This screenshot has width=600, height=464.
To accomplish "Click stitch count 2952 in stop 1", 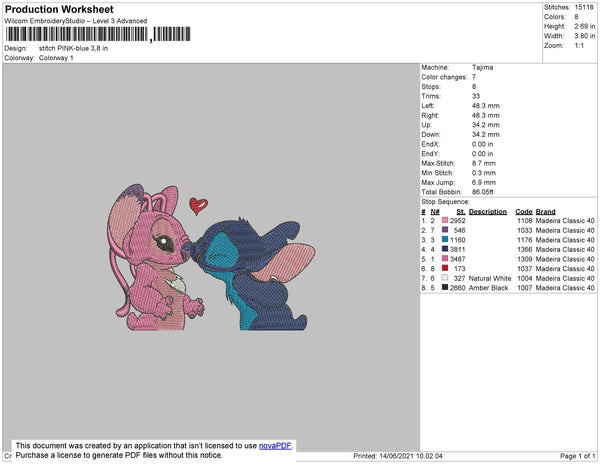I will coord(458,221).
